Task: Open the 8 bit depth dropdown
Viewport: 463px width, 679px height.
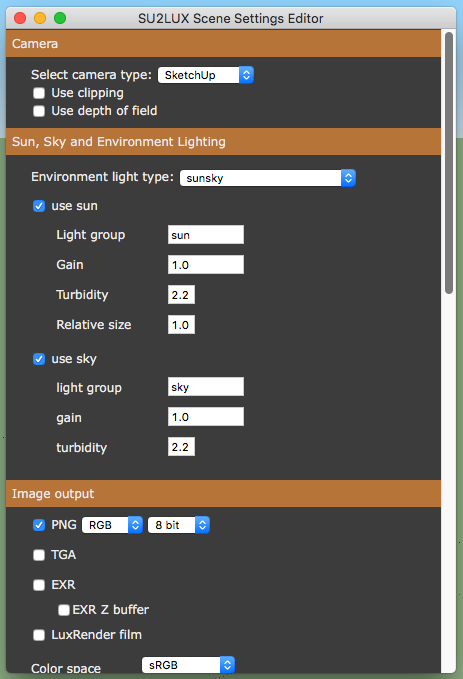Action: point(179,525)
